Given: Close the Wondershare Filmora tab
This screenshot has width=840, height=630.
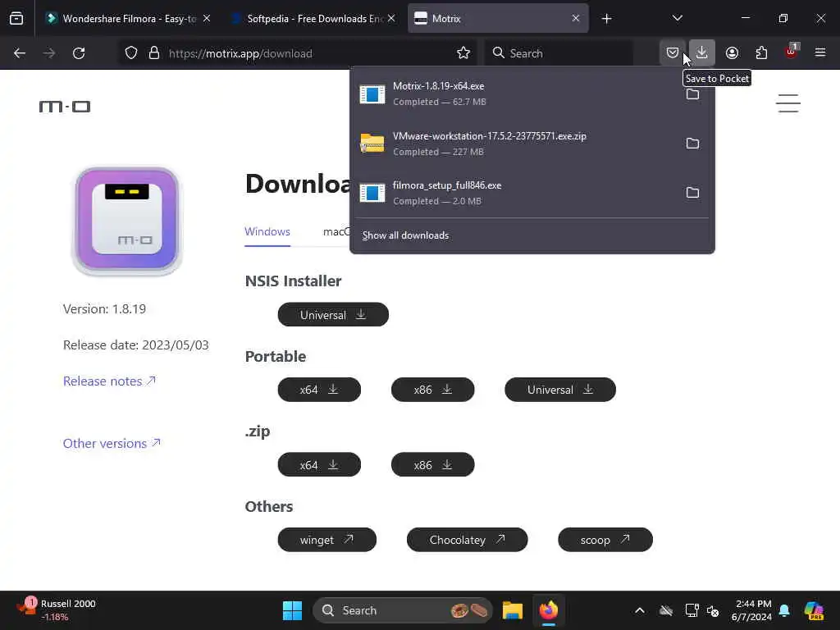Looking at the screenshot, I should tap(207, 19).
